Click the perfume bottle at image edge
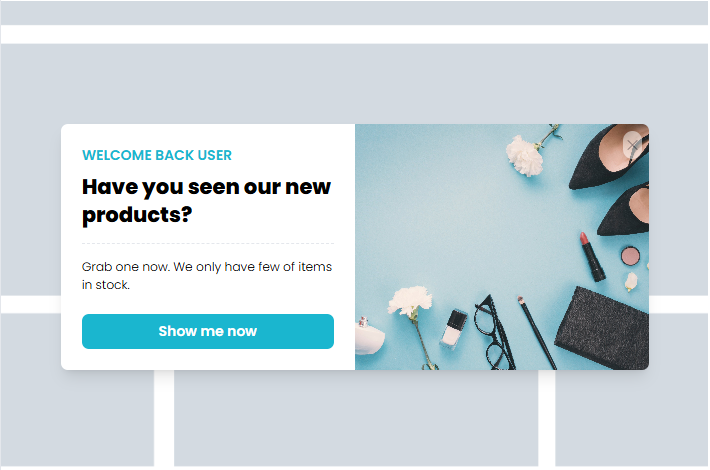 (x=369, y=336)
